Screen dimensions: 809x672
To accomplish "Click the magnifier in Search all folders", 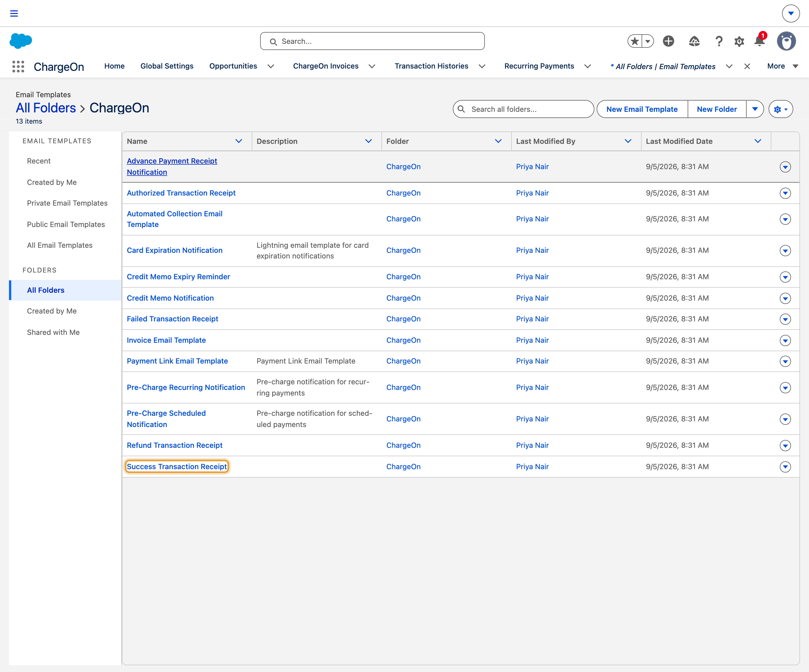I will pos(461,109).
